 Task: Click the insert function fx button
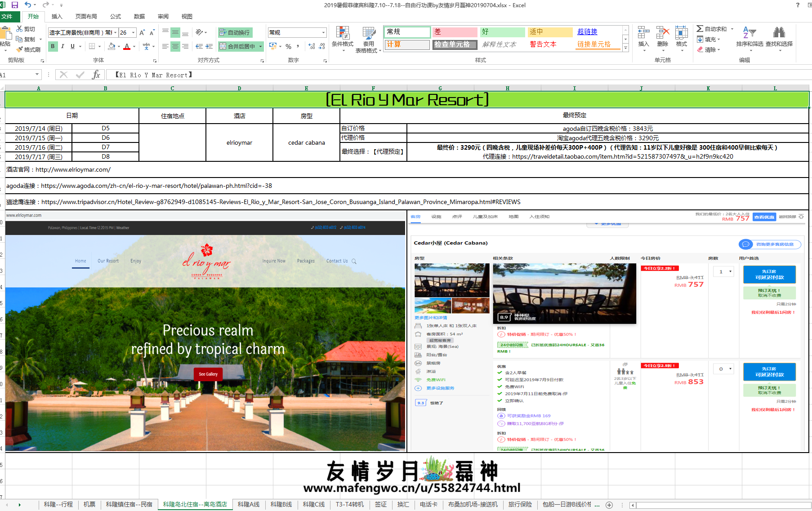pyautogui.click(x=96, y=75)
